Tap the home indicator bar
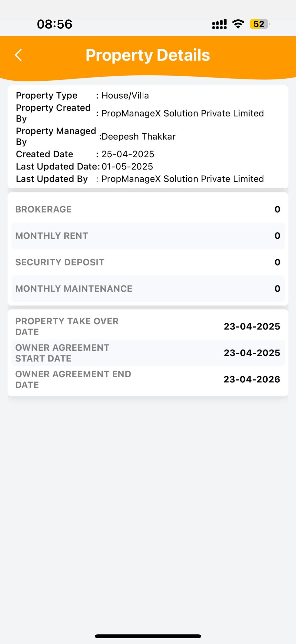The height and width of the screenshot is (644, 296). pyautogui.click(x=148, y=636)
